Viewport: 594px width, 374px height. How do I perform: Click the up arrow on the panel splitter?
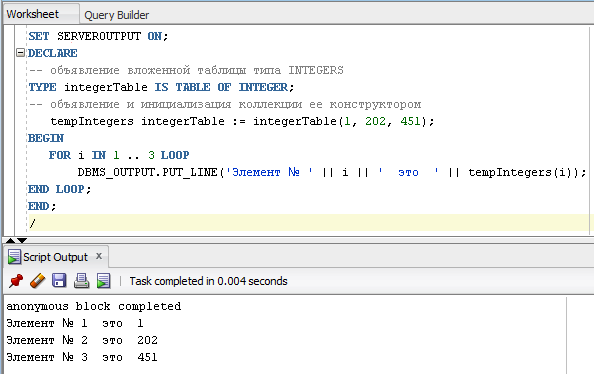[11, 240]
